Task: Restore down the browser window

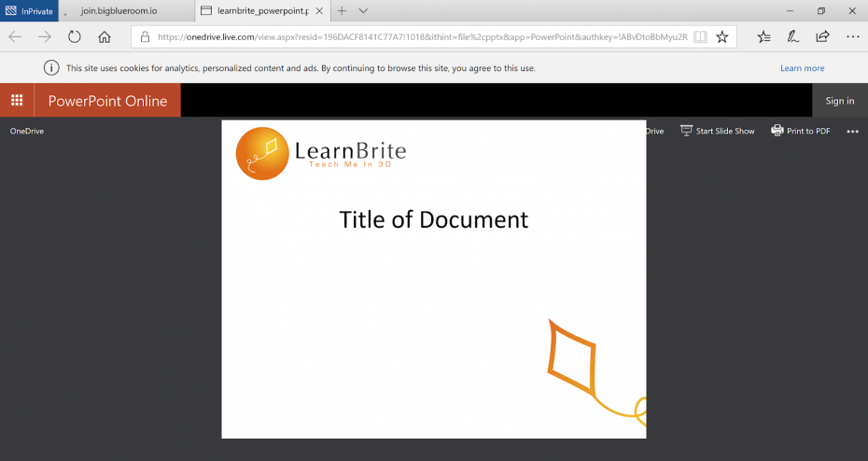Action: pyautogui.click(x=821, y=10)
